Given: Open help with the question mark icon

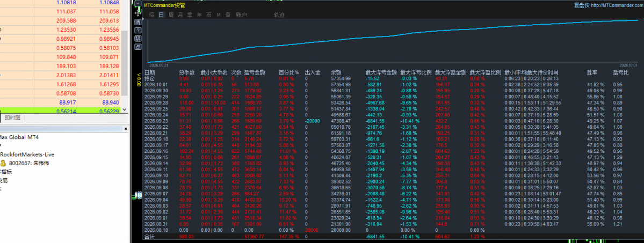Looking at the screenshot, I should click(x=138, y=31).
